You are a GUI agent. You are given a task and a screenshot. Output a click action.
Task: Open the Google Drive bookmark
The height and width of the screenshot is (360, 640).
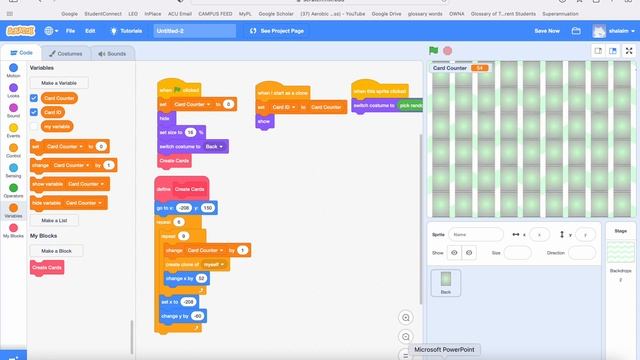(386, 13)
